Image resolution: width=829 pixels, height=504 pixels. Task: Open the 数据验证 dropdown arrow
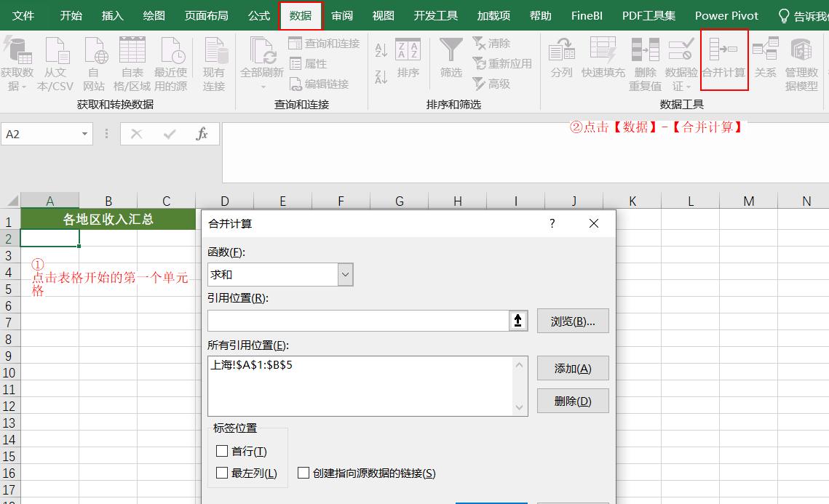coord(689,87)
